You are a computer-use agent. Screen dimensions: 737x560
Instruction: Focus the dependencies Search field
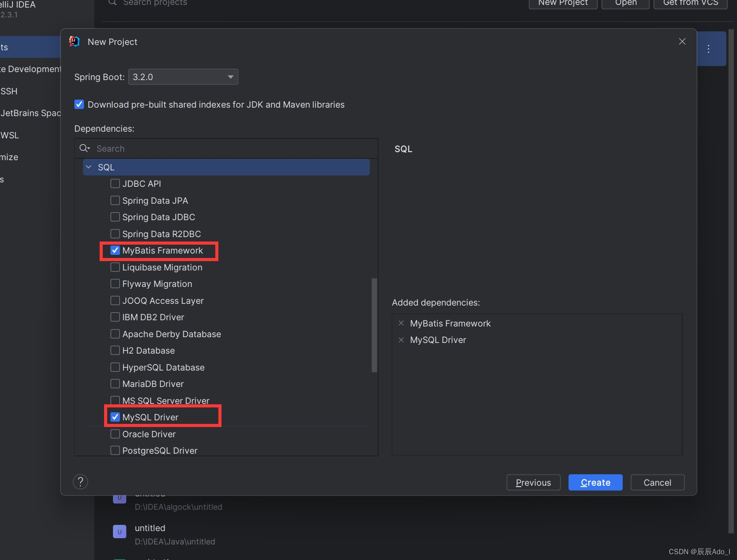pos(226,149)
